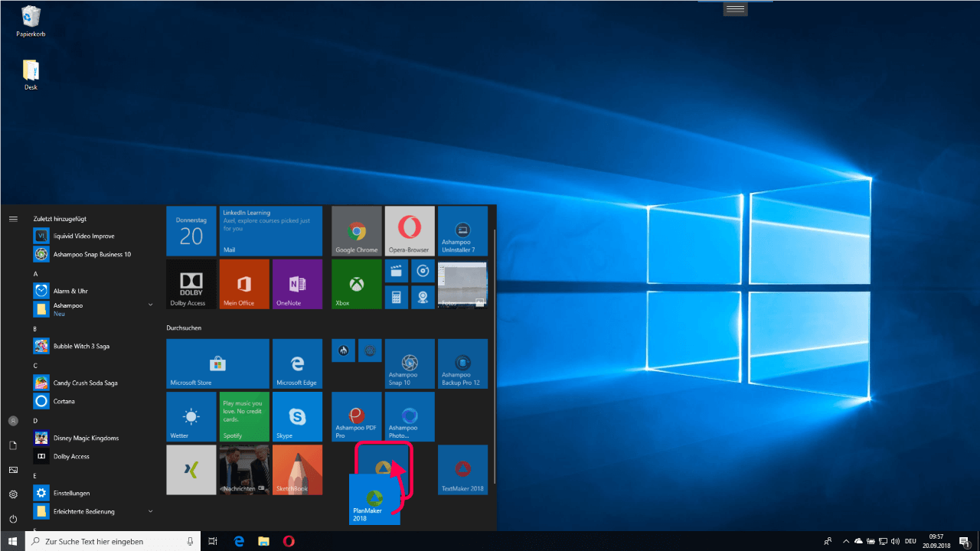Open the Wetter weather tile
This screenshot has width=980, height=551.
tap(191, 416)
